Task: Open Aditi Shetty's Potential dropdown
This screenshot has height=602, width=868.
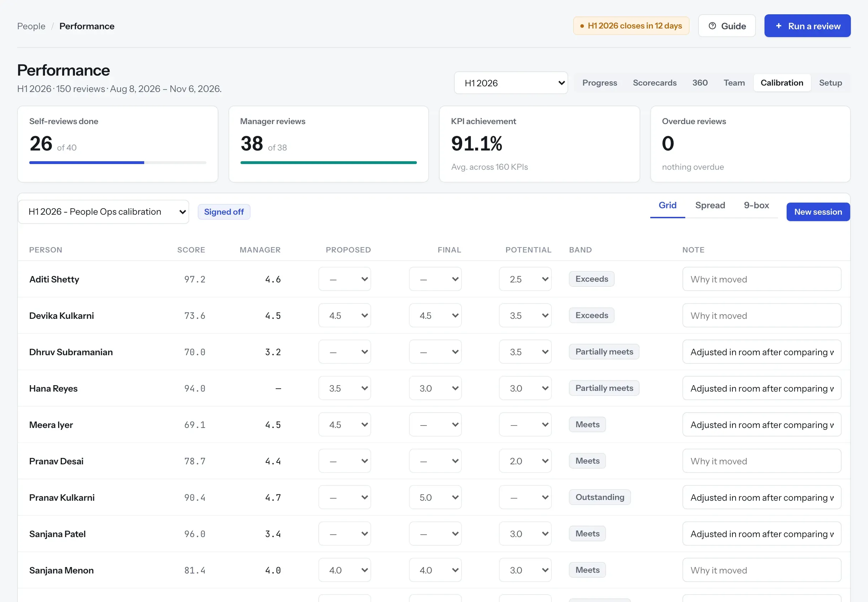Action: tap(525, 279)
